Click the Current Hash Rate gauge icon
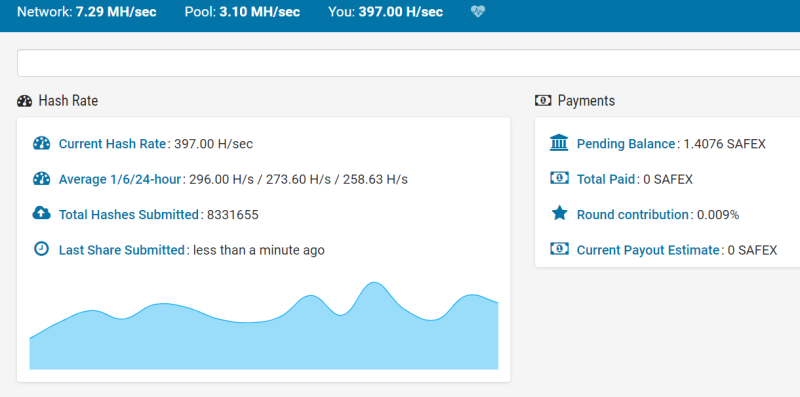The width and height of the screenshot is (800, 397). pyautogui.click(x=41, y=143)
